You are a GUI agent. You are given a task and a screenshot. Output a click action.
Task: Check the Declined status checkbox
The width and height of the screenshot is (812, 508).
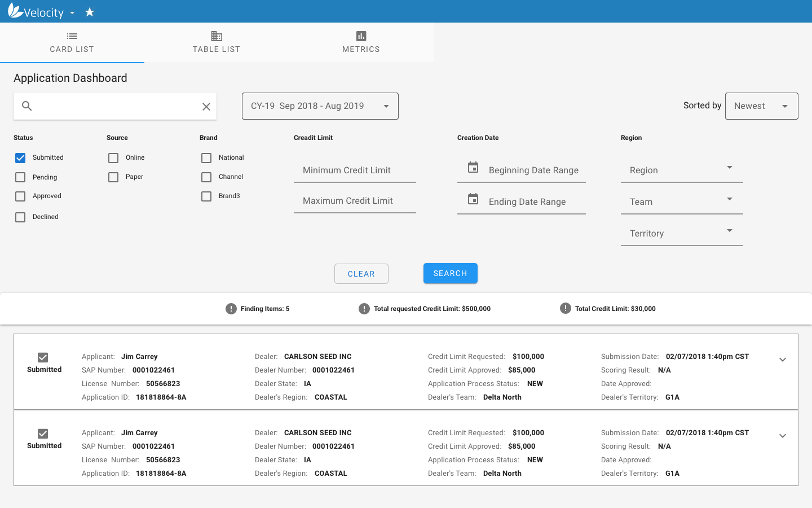coord(20,217)
